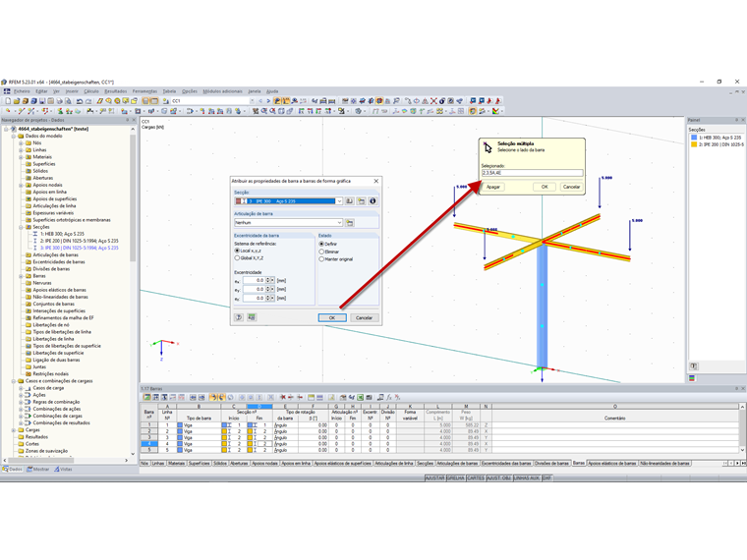Open the section library button in dialog
The image size is (747, 560).
pos(349,201)
